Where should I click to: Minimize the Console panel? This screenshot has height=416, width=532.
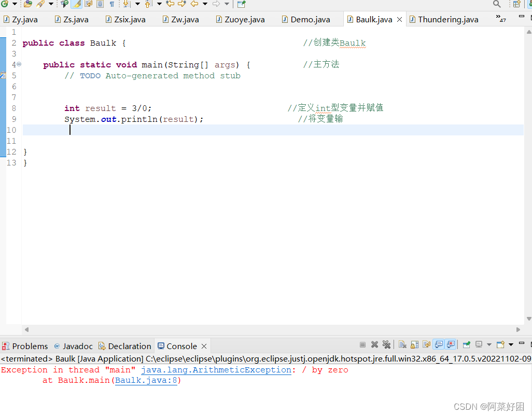522,343
